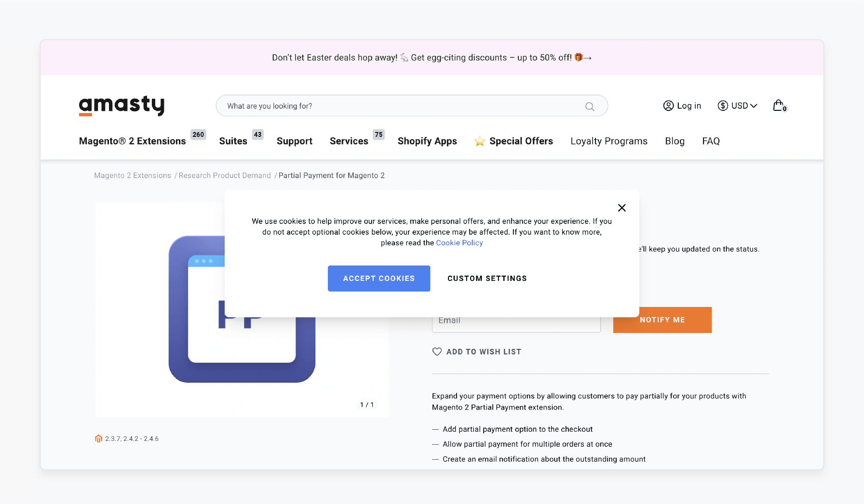The image size is (864, 504).
Task: Click Log in link
Action: (x=689, y=106)
